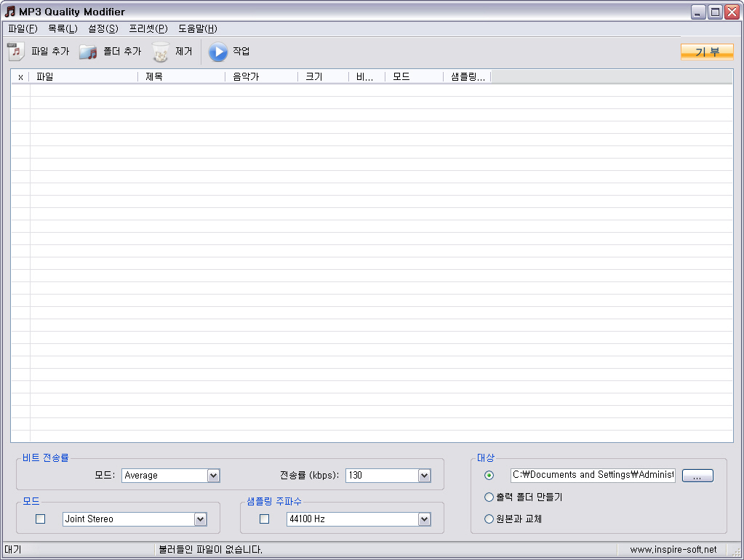The height and width of the screenshot is (560, 744).
Task: Start processing with the 작업 play button
Action: point(218,52)
